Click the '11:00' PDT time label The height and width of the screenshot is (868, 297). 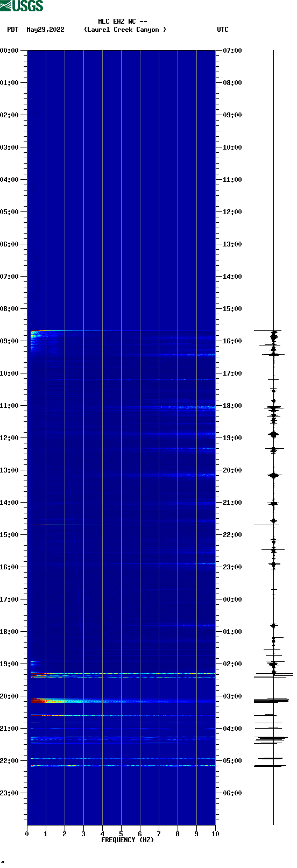click(10, 406)
